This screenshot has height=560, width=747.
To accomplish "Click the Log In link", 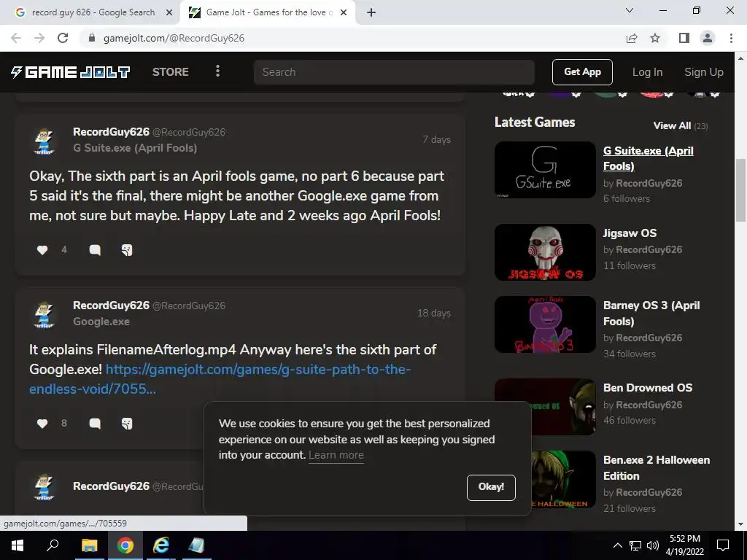I will pos(648,72).
